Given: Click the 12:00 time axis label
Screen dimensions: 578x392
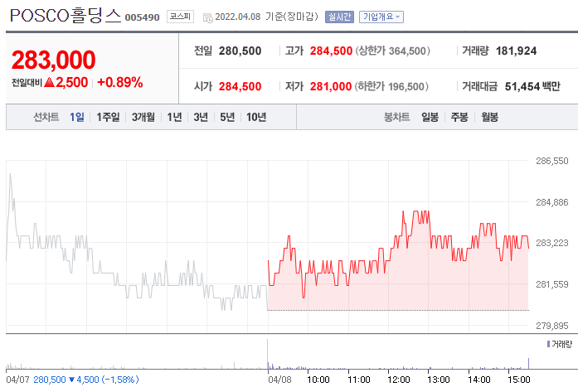Looking at the screenshot, I should tap(399, 380).
